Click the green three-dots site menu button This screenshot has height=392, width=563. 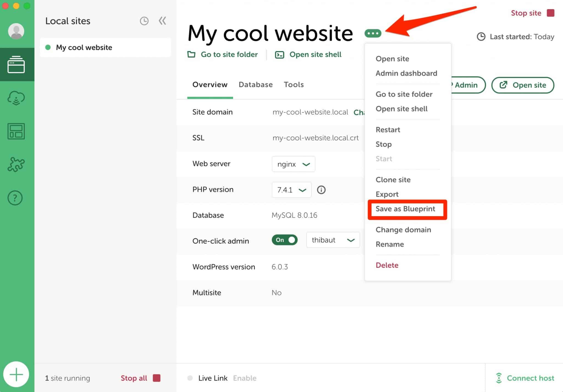click(373, 34)
